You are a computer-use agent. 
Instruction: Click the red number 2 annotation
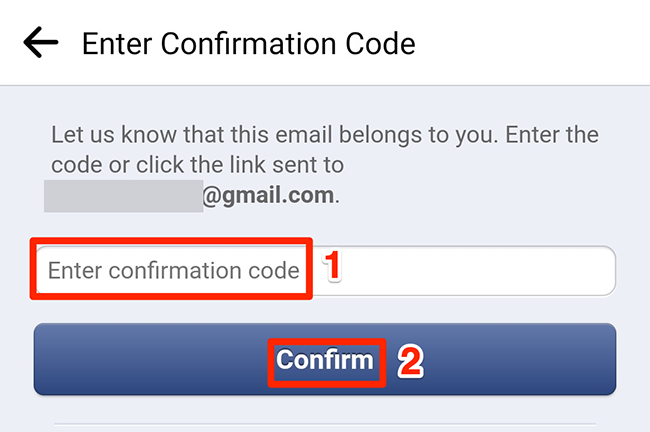point(410,362)
